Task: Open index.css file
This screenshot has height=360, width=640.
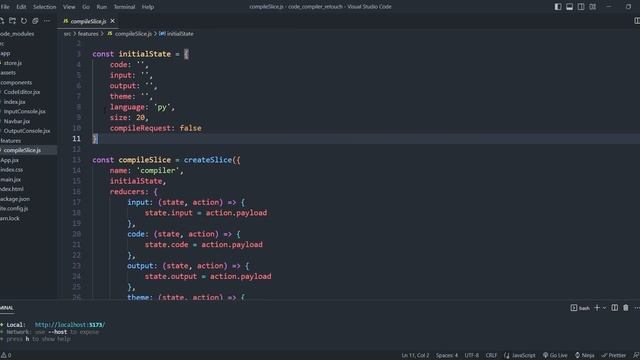Action: click(11, 169)
